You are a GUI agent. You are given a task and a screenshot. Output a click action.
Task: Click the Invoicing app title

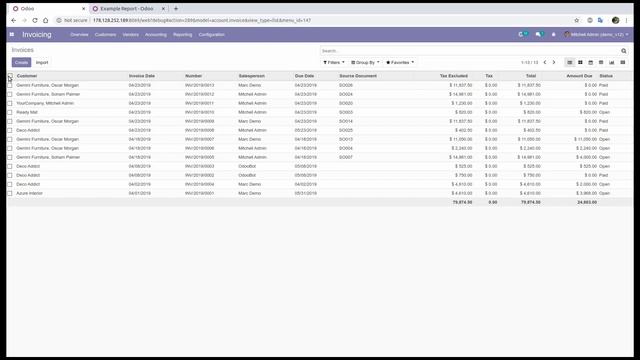click(x=37, y=35)
